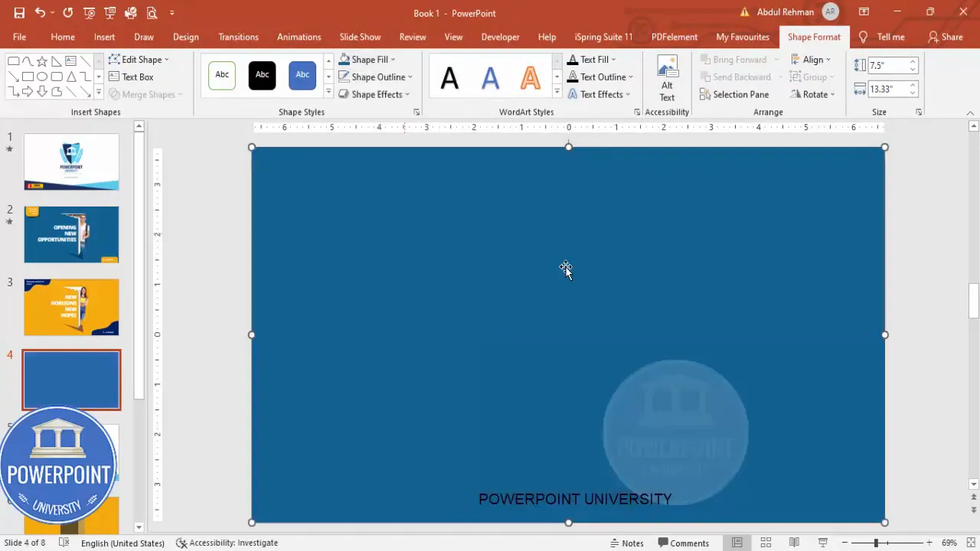Image resolution: width=980 pixels, height=551 pixels.
Task: Click the Redo/Repeat icon in Quick Access
Action: coord(68,13)
